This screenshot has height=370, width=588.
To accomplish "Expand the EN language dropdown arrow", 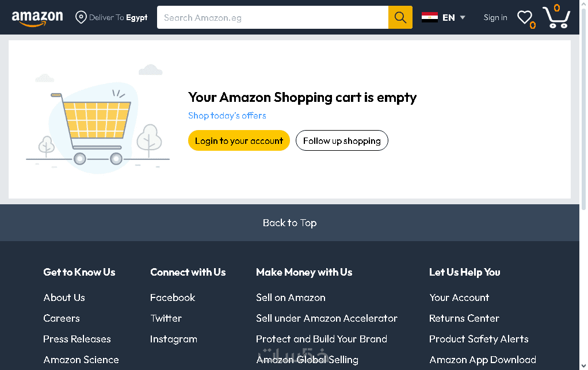I will 463,18.
